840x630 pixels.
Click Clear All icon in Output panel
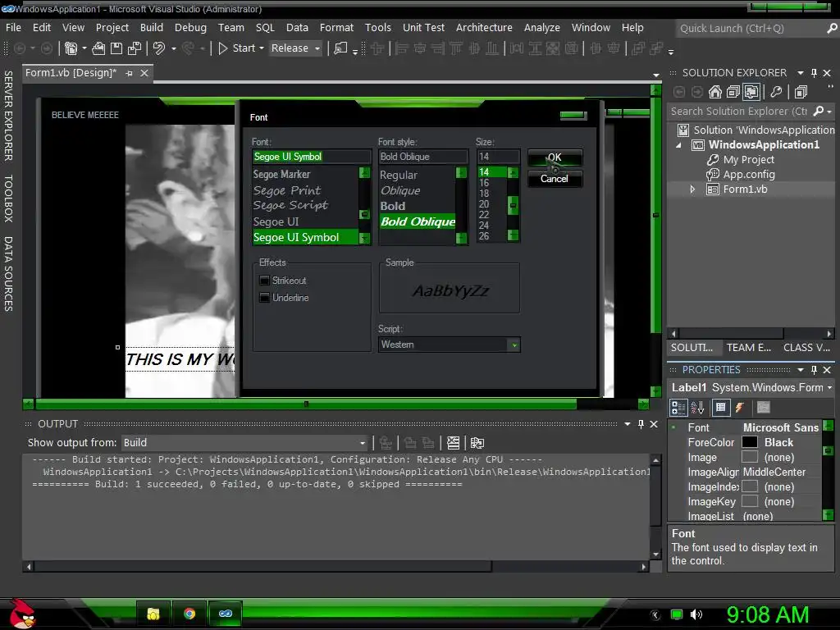coord(453,443)
